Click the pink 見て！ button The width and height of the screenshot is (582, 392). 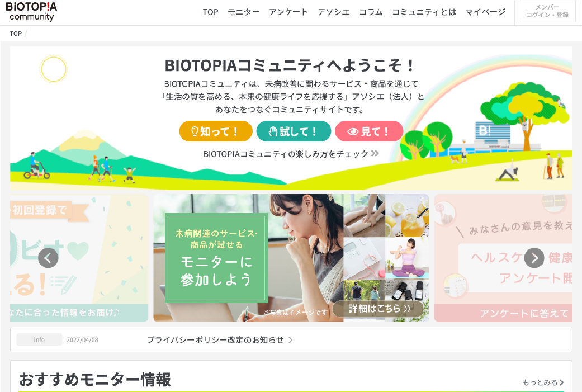point(369,131)
